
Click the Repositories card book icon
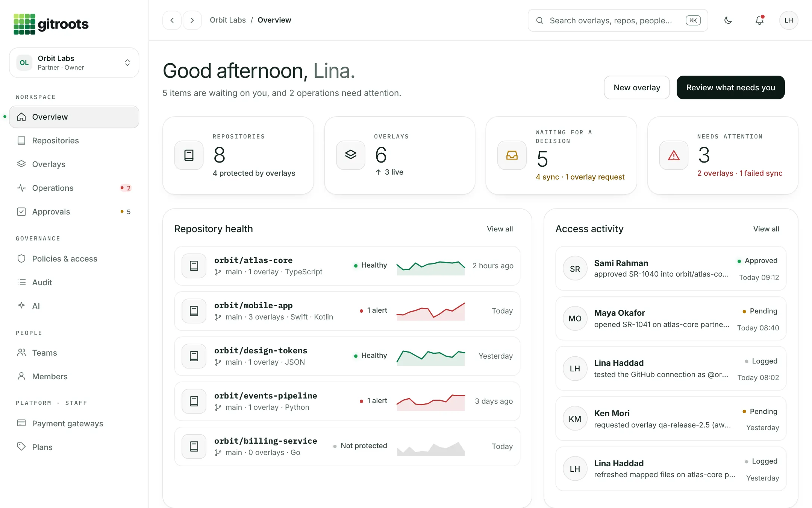pos(189,155)
